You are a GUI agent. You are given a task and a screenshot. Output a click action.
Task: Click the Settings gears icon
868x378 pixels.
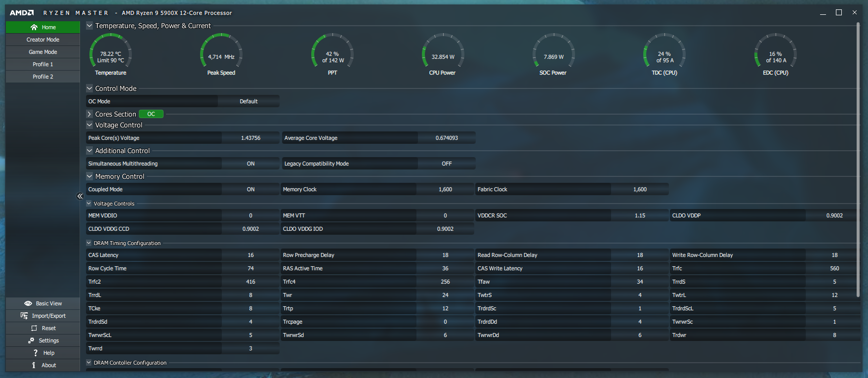point(31,340)
